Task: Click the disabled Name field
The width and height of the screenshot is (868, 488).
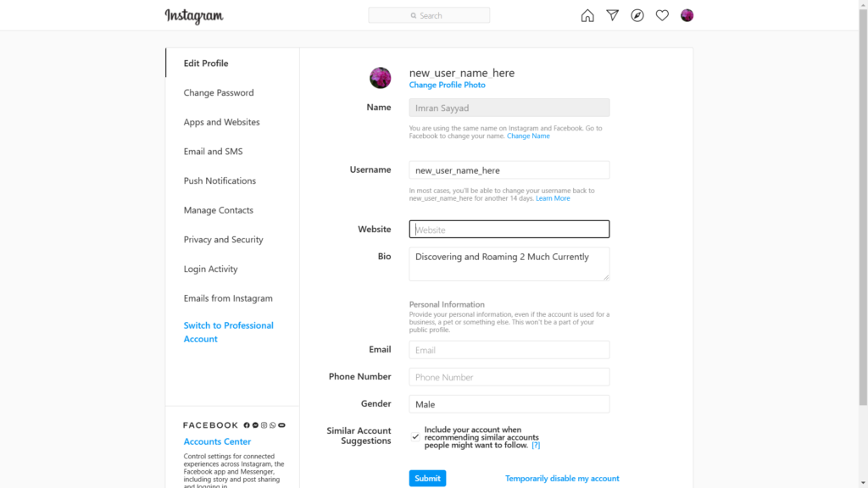Action: tap(509, 108)
